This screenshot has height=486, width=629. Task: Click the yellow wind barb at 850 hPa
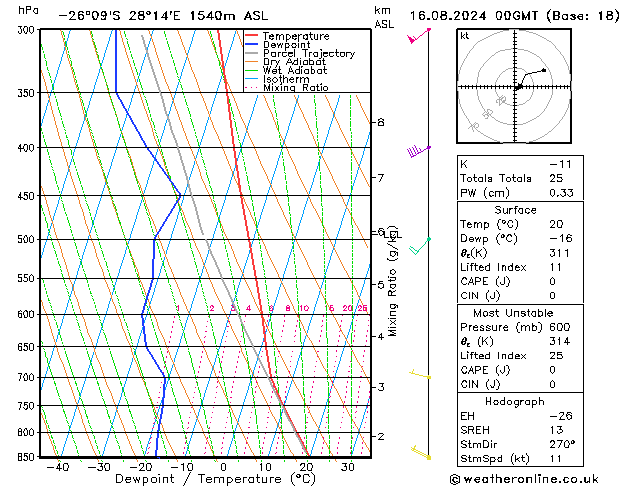(421, 453)
